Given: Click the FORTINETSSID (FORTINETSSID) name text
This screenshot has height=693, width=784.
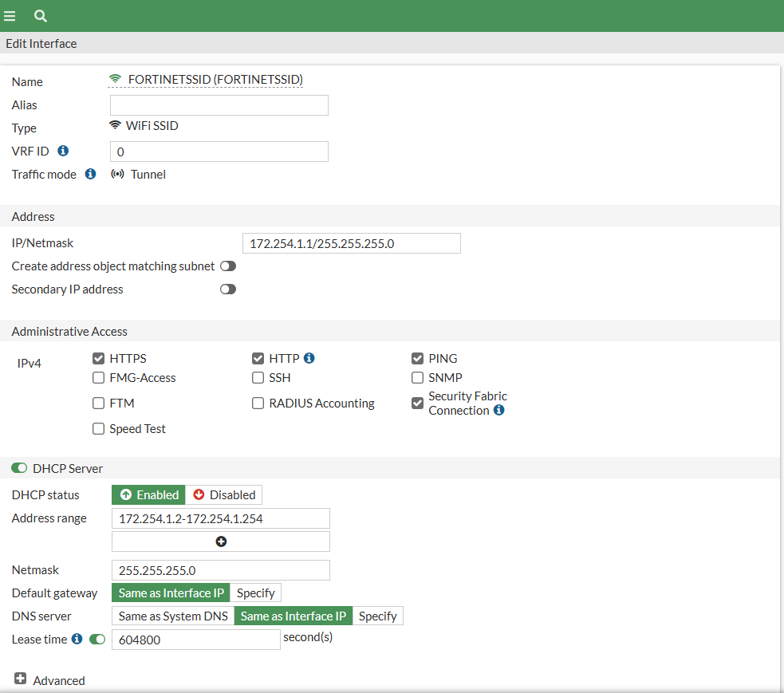Looking at the screenshot, I should coord(215,80).
